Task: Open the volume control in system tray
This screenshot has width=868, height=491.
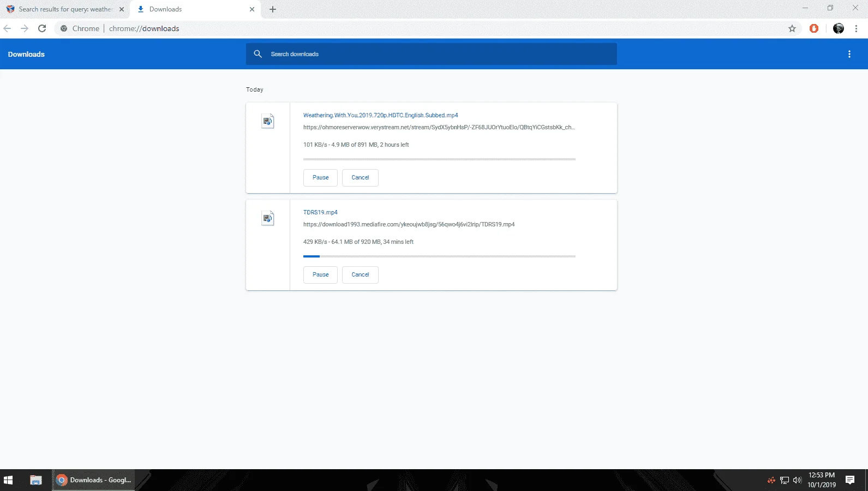Action: tap(797, 480)
